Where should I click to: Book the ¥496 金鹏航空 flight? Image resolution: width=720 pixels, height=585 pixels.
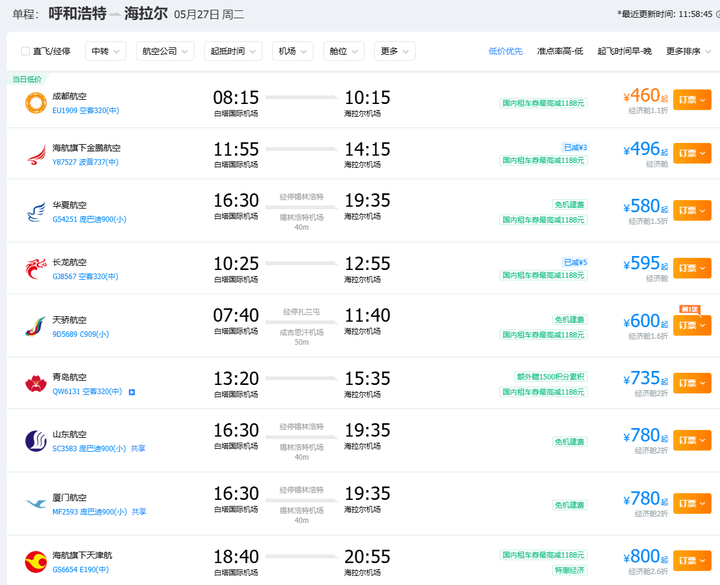[x=692, y=153]
